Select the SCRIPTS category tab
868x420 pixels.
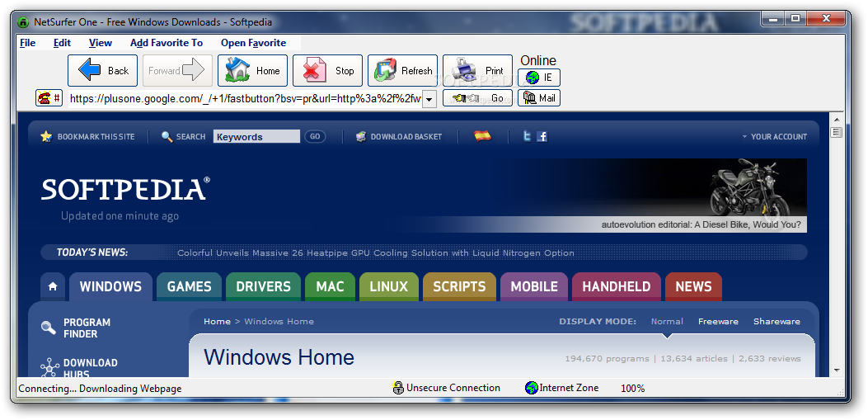click(x=459, y=286)
